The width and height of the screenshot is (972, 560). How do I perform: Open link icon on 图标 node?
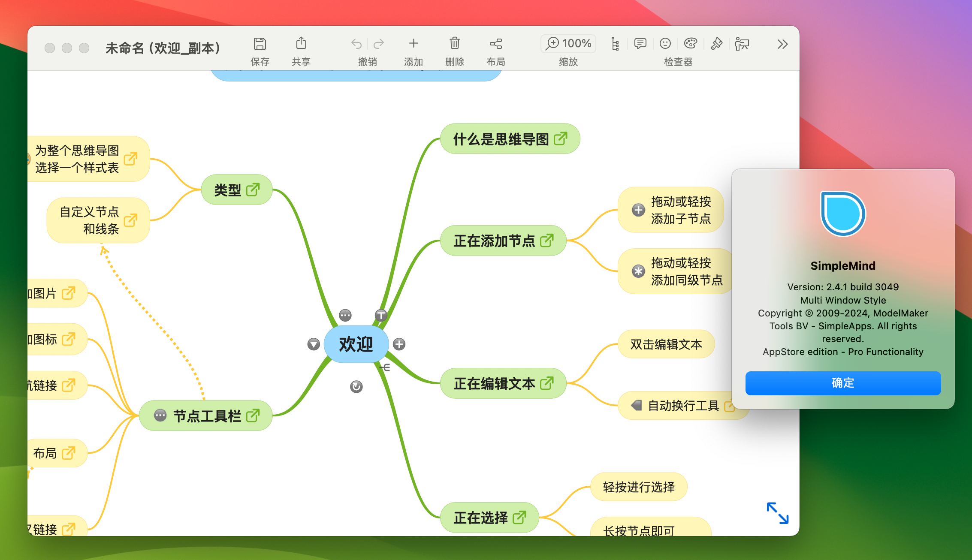[68, 339]
